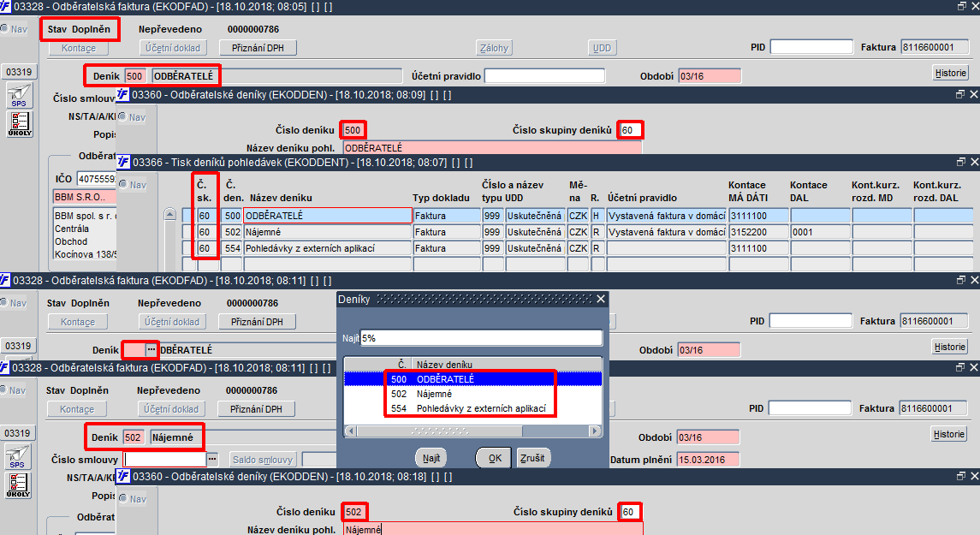
Task: Click Název deníku pohl. field showing Nájemné
Action: [492, 529]
